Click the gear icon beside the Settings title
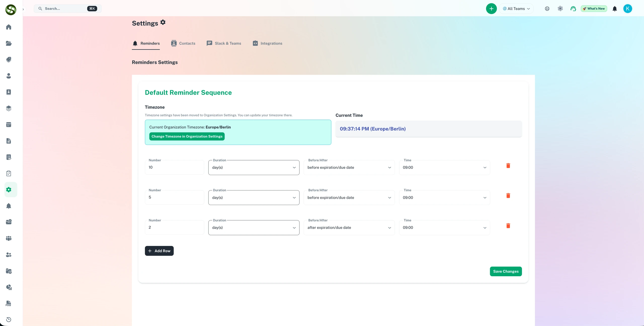Viewport: 644px width, 326px height. click(163, 22)
